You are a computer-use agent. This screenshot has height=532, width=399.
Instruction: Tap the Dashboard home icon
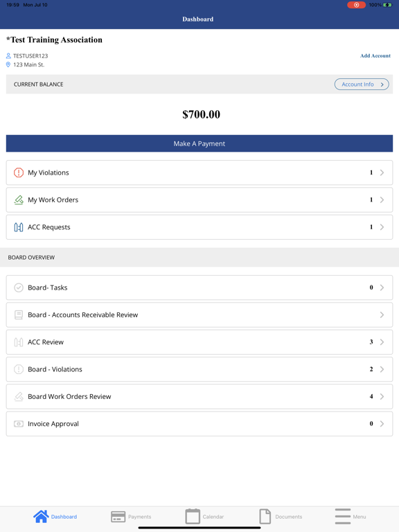[41, 516]
